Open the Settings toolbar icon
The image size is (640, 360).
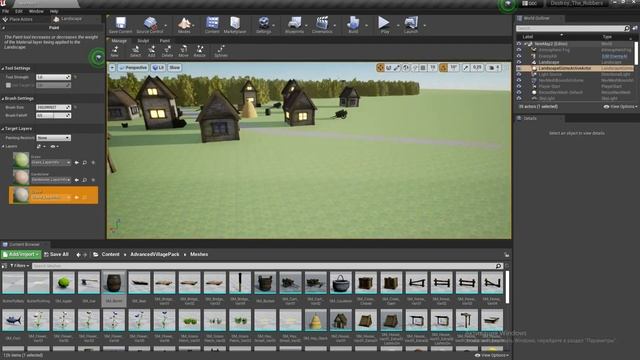[264, 25]
